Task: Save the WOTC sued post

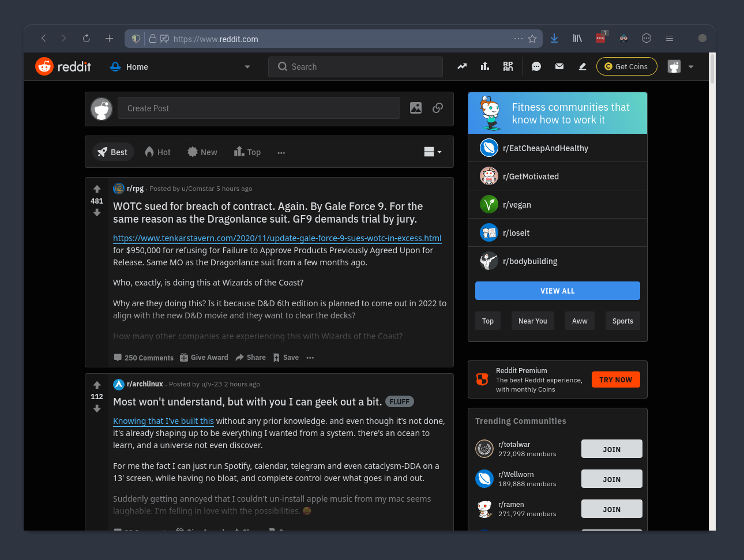Action: (285, 358)
